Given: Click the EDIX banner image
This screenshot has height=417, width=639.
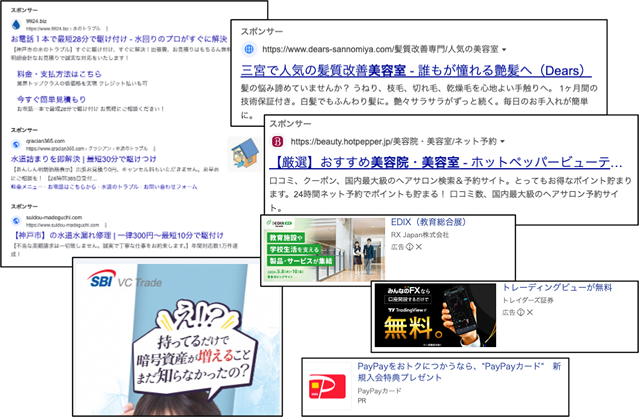Looking at the screenshot, I should point(324,250).
